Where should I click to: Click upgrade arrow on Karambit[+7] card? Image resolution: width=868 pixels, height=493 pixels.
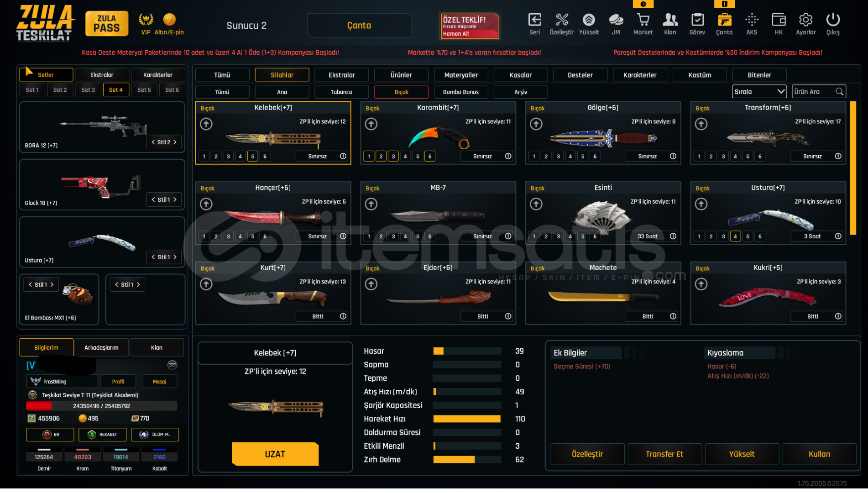[371, 124]
